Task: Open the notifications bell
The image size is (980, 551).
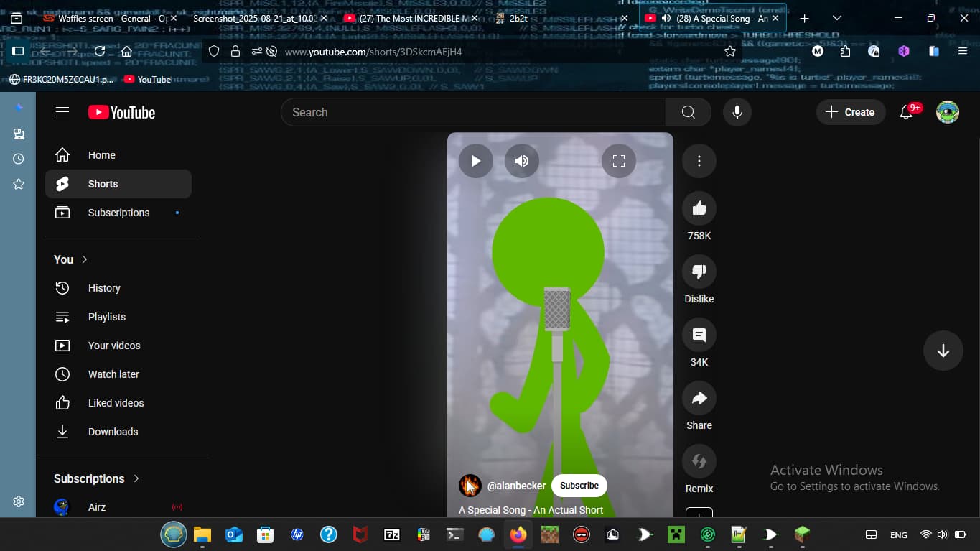Action: tap(906, 112)
